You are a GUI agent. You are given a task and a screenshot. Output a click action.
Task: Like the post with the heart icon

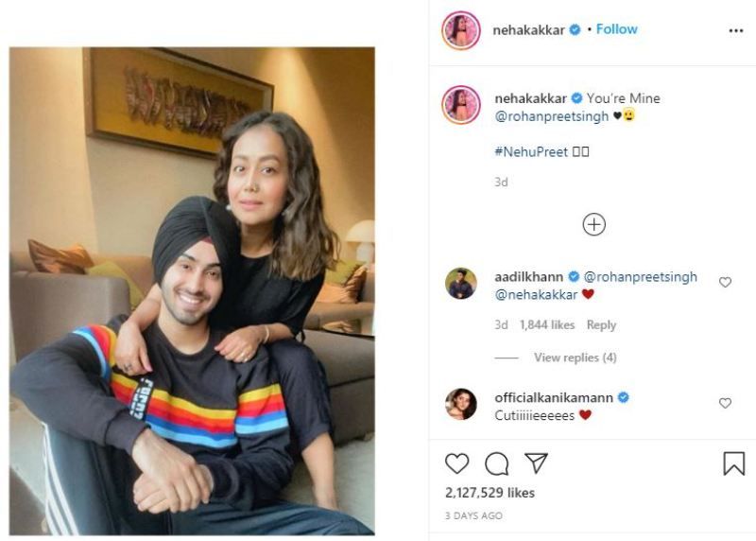click(x=456, y=463)
